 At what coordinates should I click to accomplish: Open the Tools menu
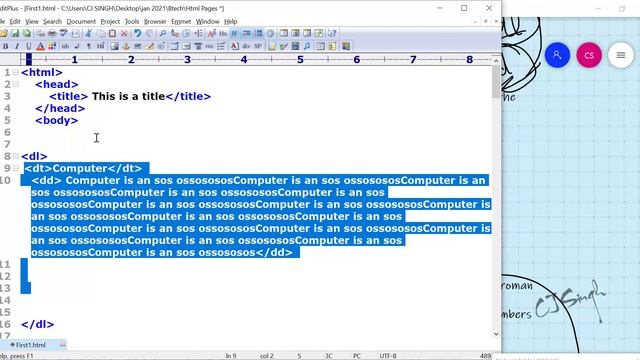coord(132,22)
